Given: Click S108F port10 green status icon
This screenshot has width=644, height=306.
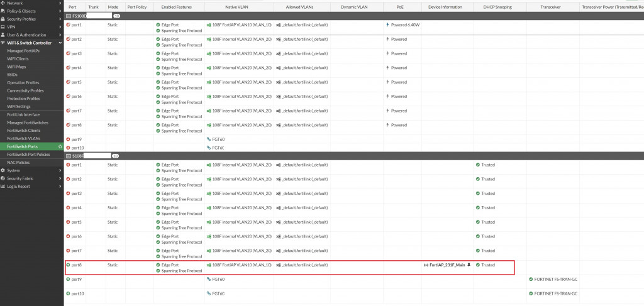Looking at the screenshot, I should pos(68,293).
